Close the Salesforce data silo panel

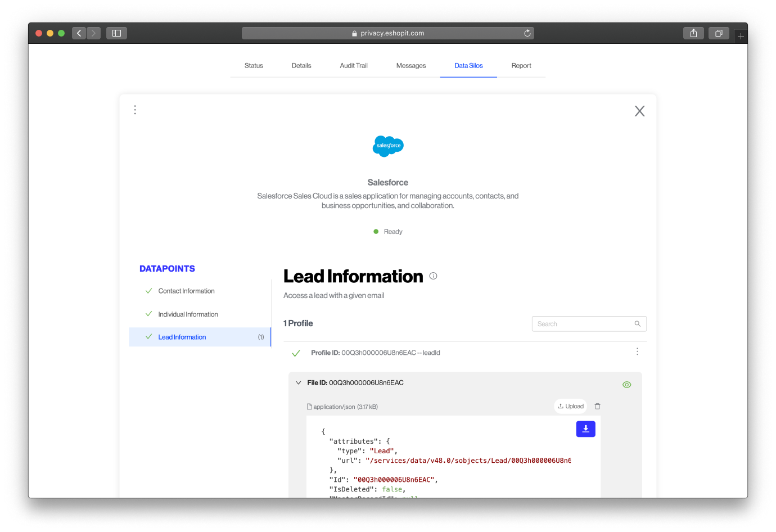tap(639, 111)
